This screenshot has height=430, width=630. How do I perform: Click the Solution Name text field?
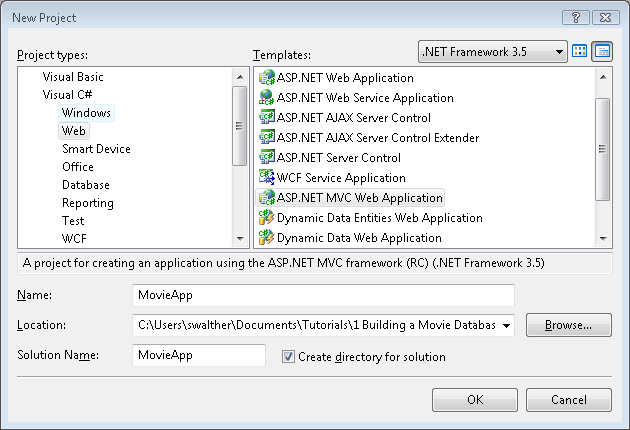(199, 356)
